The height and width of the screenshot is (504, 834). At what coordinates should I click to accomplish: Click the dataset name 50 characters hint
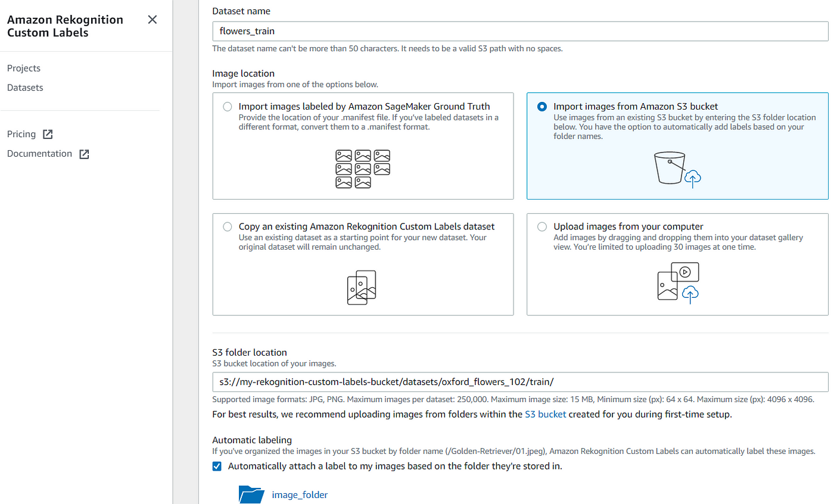[388, 48]
